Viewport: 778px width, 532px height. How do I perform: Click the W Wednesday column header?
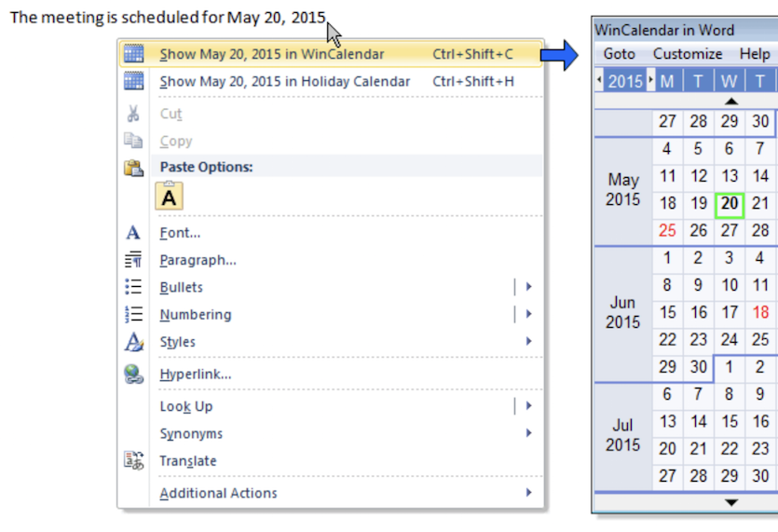pyautogui.click(x=729, y=81)
